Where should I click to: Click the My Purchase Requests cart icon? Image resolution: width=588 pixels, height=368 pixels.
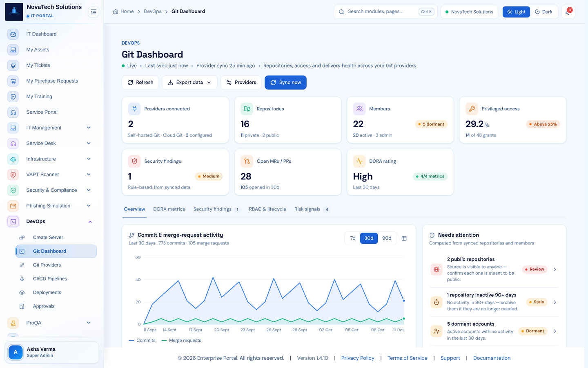pos(13,81)
